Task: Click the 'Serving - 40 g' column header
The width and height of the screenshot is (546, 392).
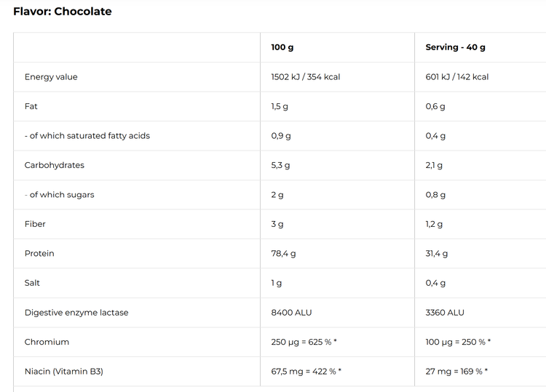Action: click(455, 47)
